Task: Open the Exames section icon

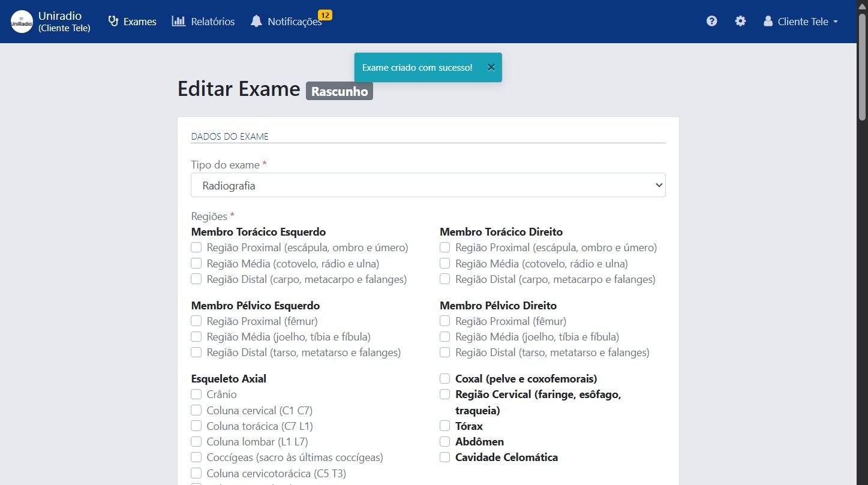Action: click(x=113, y=21)
